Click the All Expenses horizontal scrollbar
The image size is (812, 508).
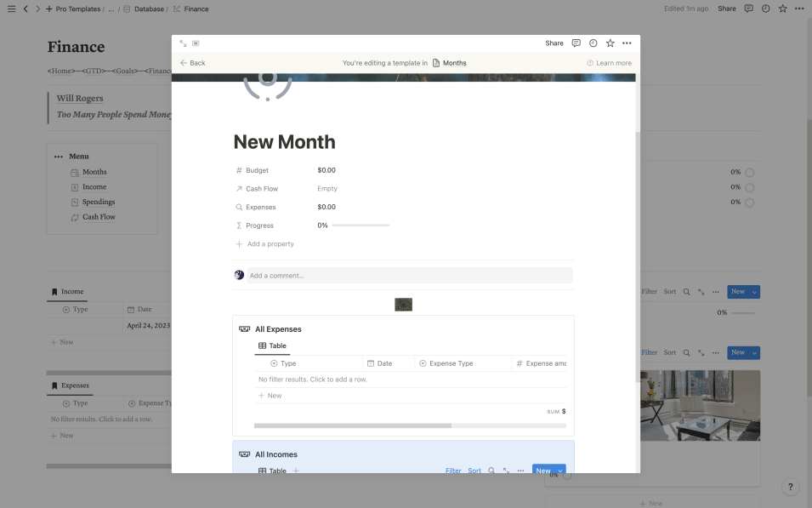(x=353, y=425)
